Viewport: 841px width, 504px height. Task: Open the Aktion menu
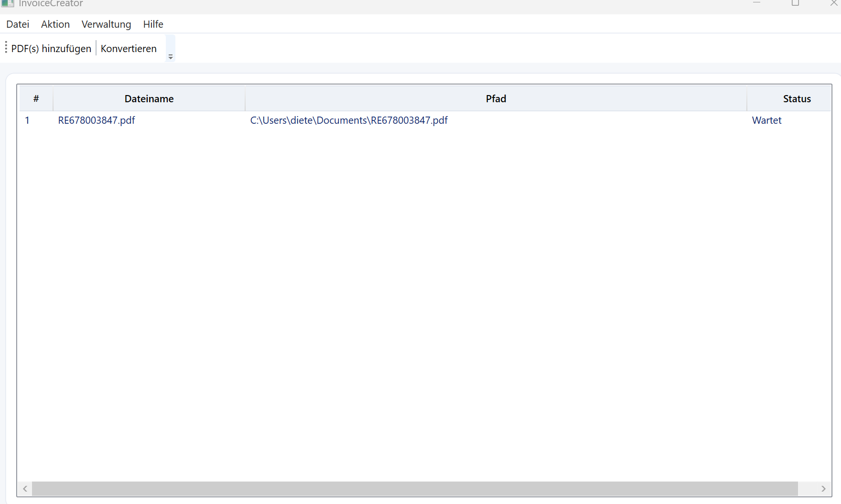tap(55, 24)
